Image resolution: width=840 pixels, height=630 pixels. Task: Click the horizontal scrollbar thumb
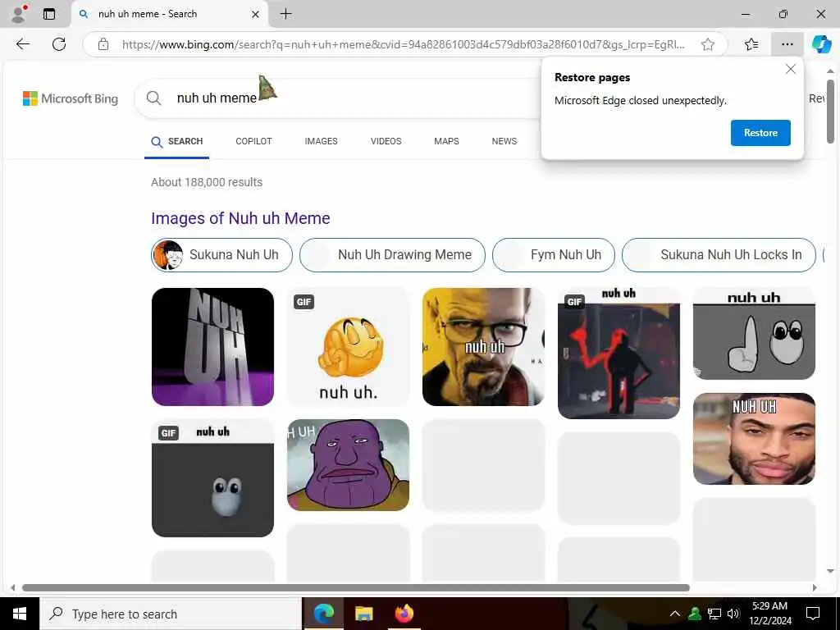coord(356,587)
